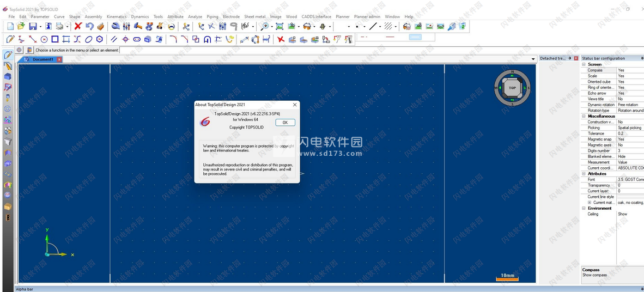
Task: Open the Assembly menu
Action: click(93, 17)
